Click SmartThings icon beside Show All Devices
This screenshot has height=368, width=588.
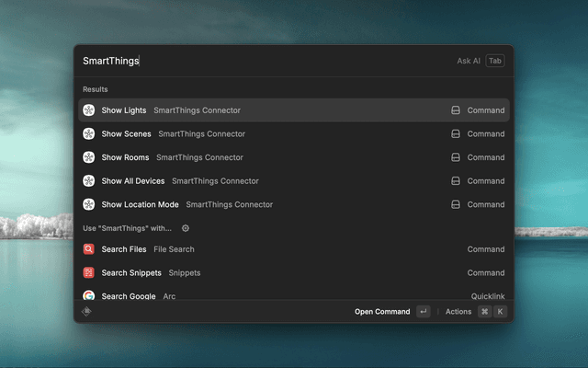(x=89, y=181)
